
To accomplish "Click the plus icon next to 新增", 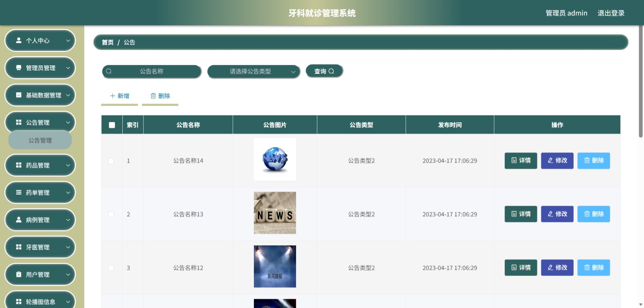I will (113, 96).
